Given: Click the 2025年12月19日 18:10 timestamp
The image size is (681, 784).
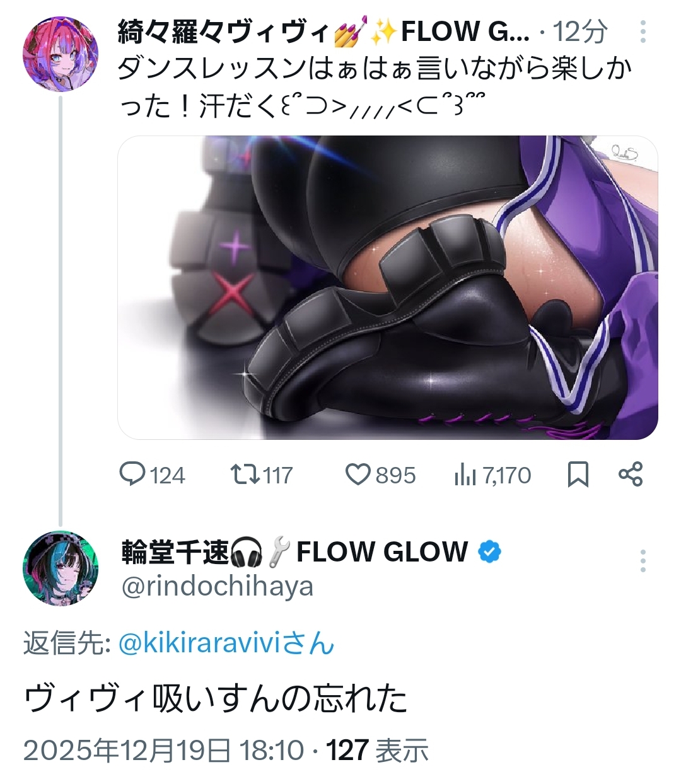Looking at the screenshot, I should [x=163, y=750].
